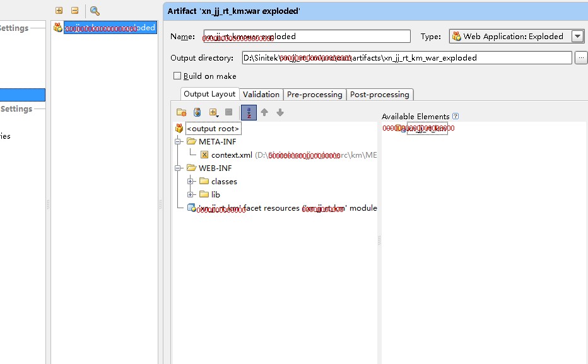Screen dimensions: 588x364
Task: Click the Available Elements label
Action: [416, 117]
